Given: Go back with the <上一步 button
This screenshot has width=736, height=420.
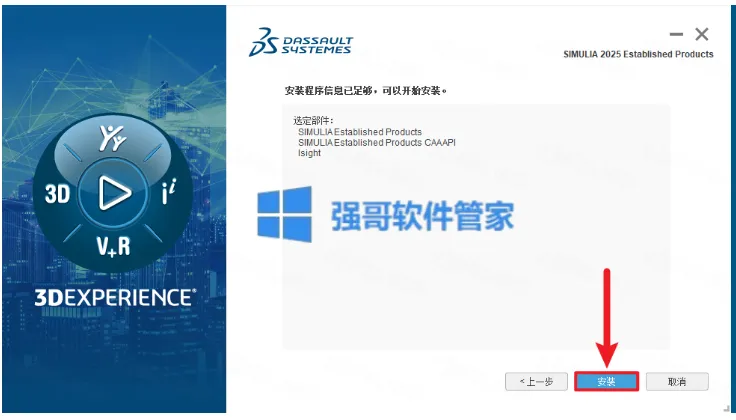Looking at the screenshot, I should [x=536, y=382].
